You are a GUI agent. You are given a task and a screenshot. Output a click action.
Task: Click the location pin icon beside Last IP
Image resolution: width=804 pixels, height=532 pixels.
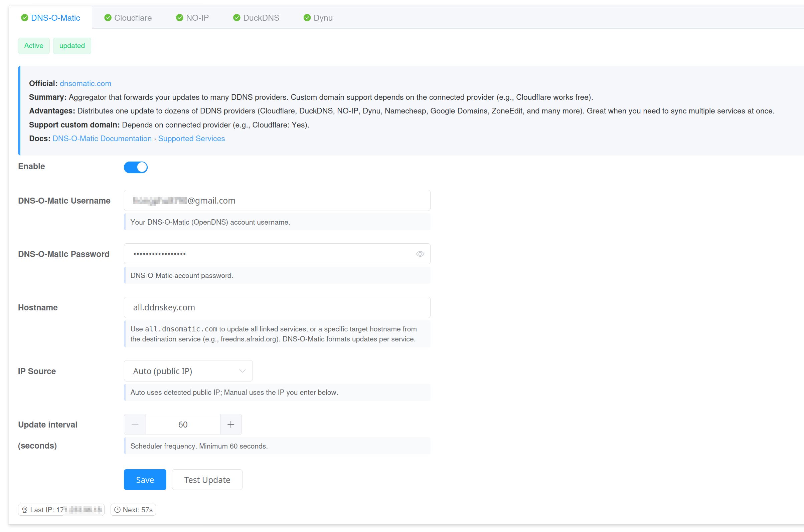click(24, 510)
